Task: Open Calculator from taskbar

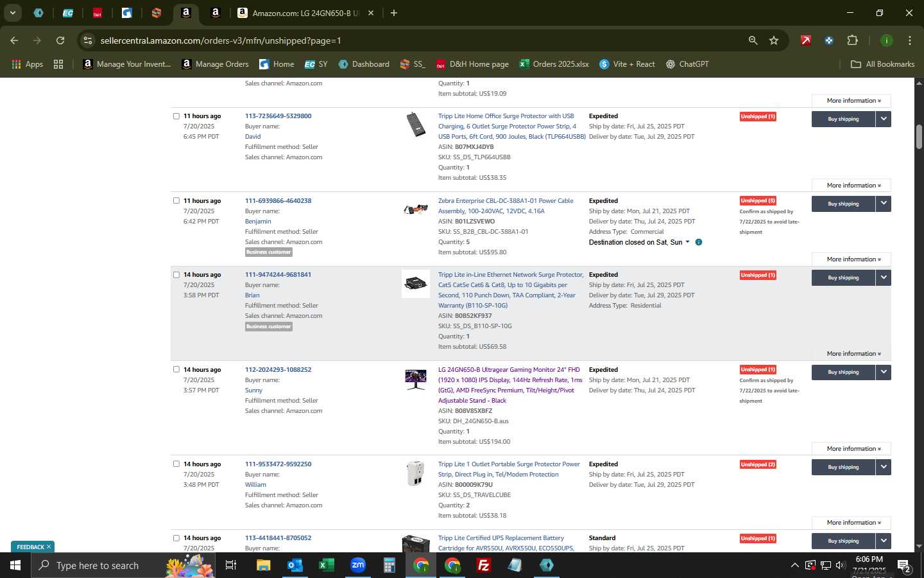Action: point(389,565)
